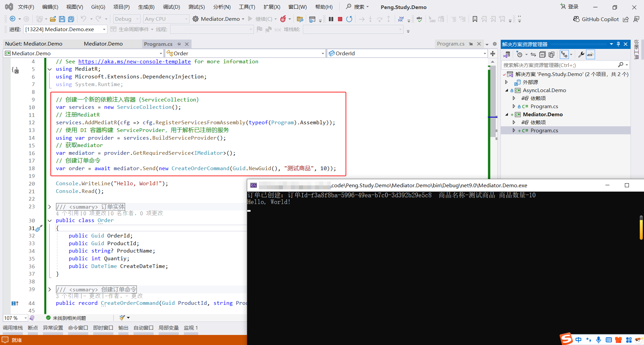Click the Send Feedback person icon
The width and height of the screenshot is (644, 345).
[636, 19]
